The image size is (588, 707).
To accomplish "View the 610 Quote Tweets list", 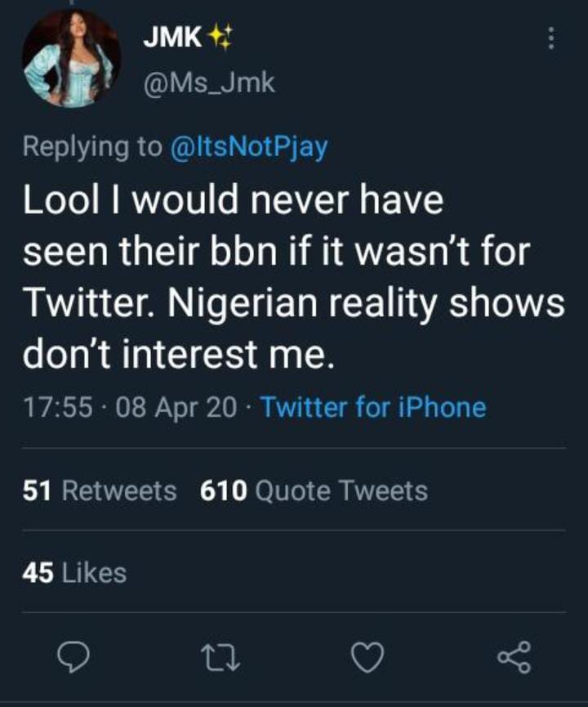I will (x=314, y=490).
